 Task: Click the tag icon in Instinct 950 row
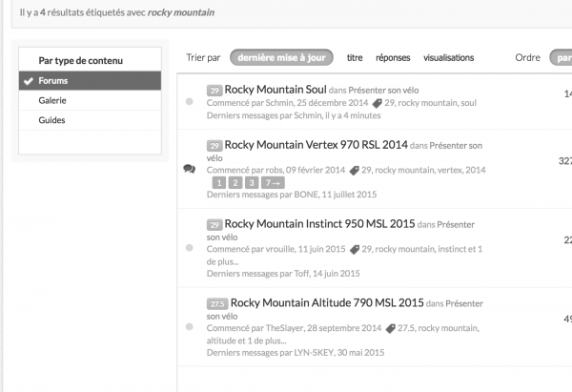coord(355,250)
